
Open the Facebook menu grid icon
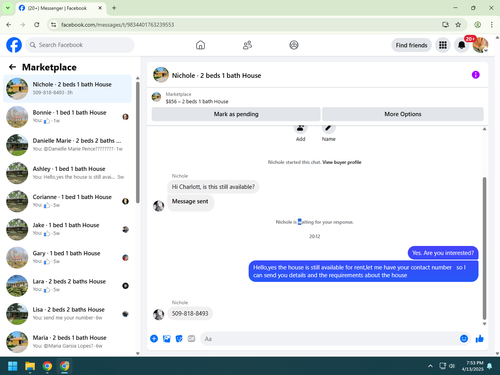pos(443,45)
